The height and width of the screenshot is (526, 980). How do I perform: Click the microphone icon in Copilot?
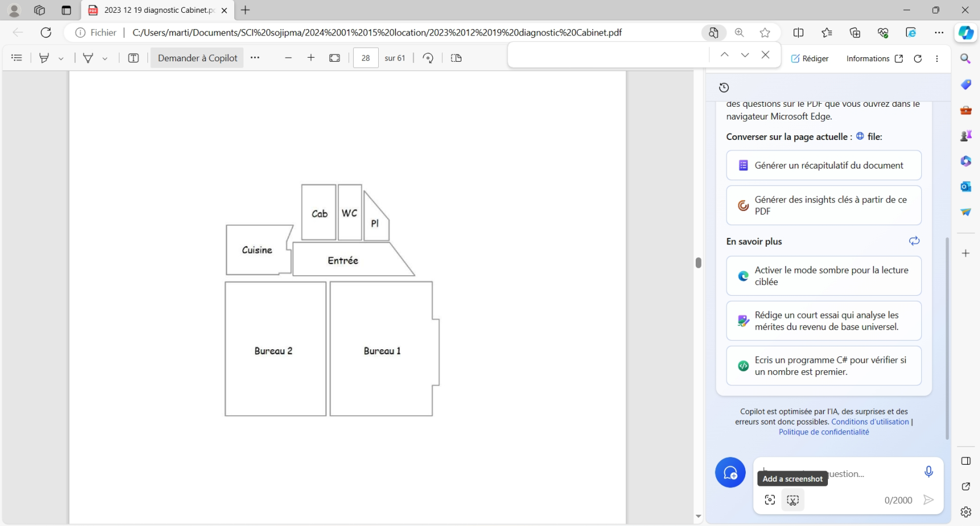pyautogui.click(x=929, y=472)
